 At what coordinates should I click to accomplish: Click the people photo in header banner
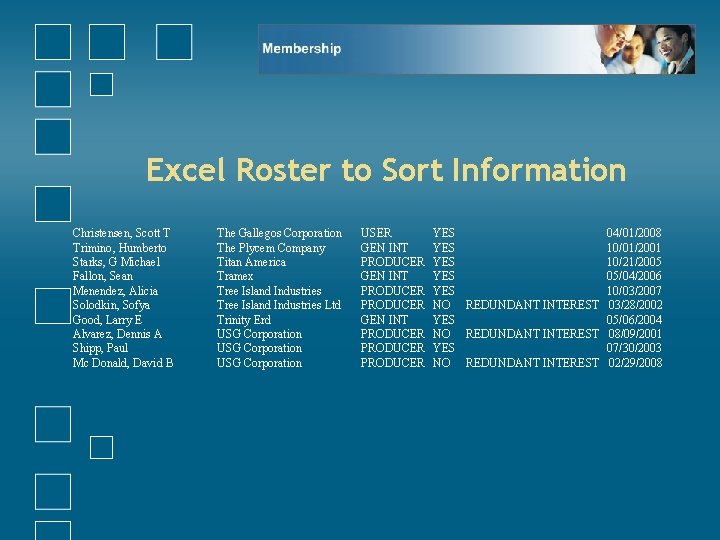click(645, 49)
